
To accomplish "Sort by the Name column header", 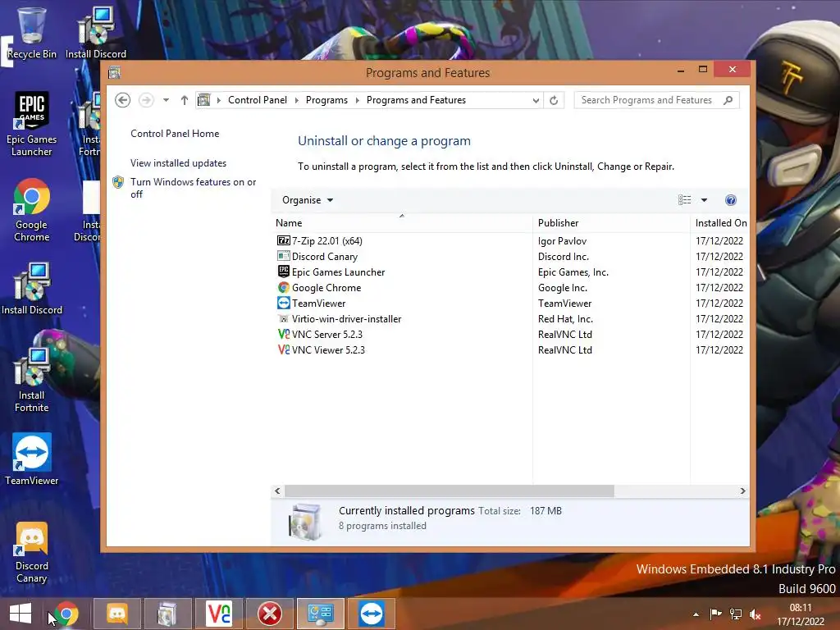I will pyautogui.click(x=402, y=223).
